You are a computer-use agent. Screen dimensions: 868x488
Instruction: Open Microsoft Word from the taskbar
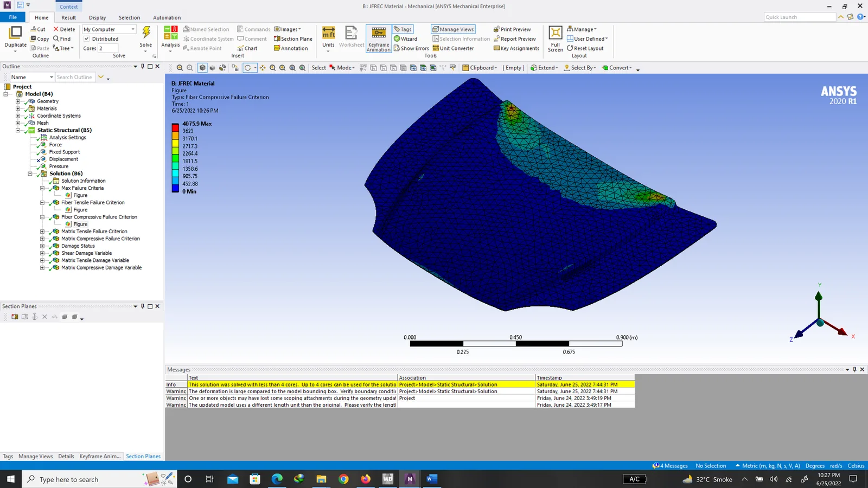[432, 479]
